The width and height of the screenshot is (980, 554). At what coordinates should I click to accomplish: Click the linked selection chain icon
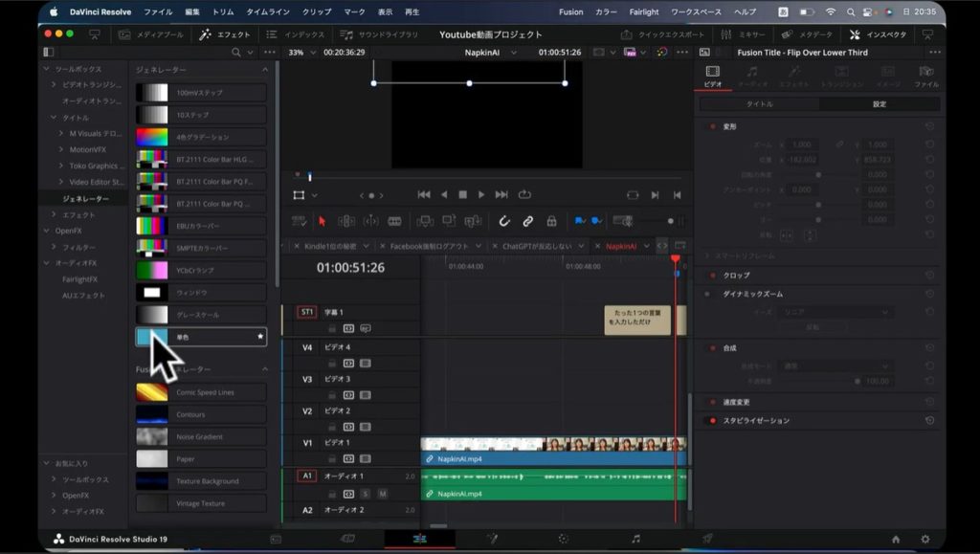[x=527, y=221]
